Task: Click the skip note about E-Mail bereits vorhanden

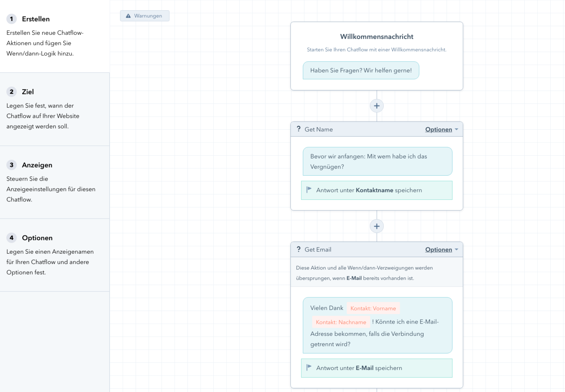Action: point(377,273)
